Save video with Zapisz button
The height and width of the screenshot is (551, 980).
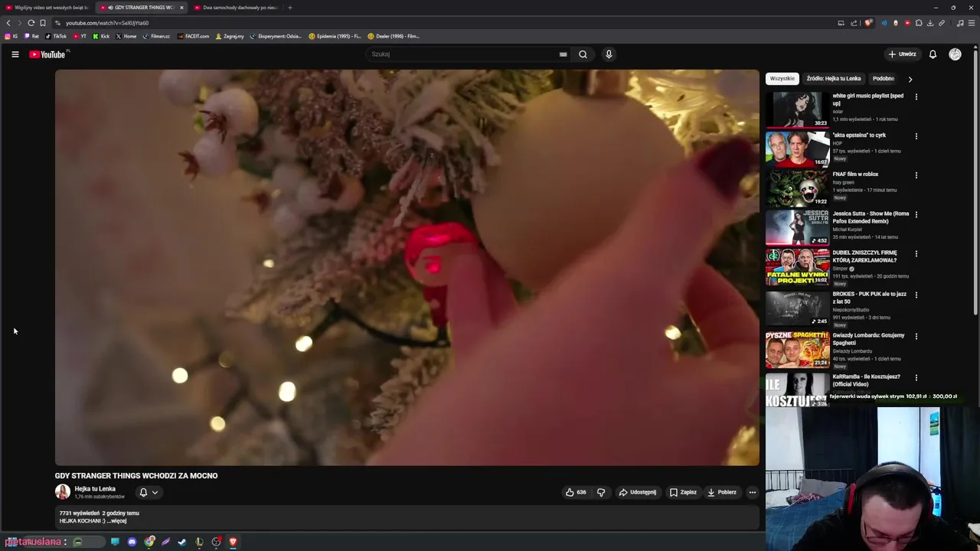pos(684,492)
